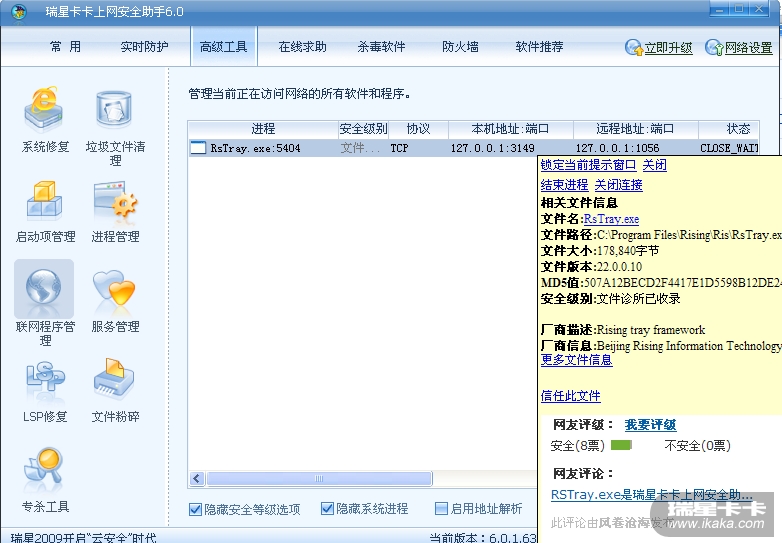Sort by the 安全级别 column header
Screen dimensions: 782x543
(x=363, y=129)
